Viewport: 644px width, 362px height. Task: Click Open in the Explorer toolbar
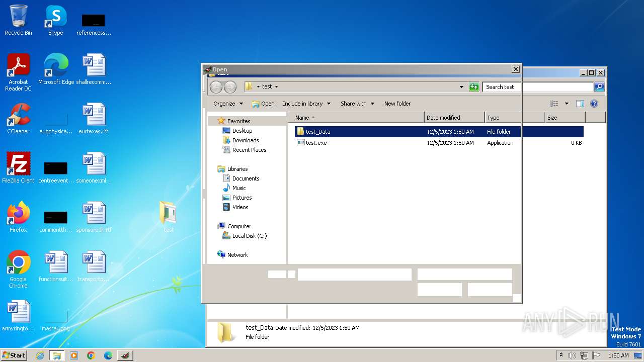pyautogui.click(x=263, y=104)
